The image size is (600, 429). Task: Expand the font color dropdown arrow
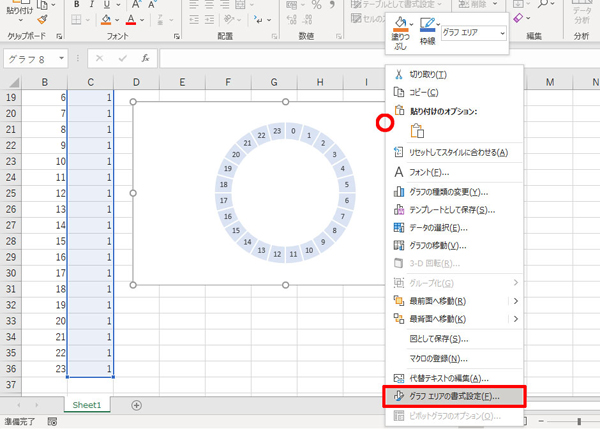[142, 20]
